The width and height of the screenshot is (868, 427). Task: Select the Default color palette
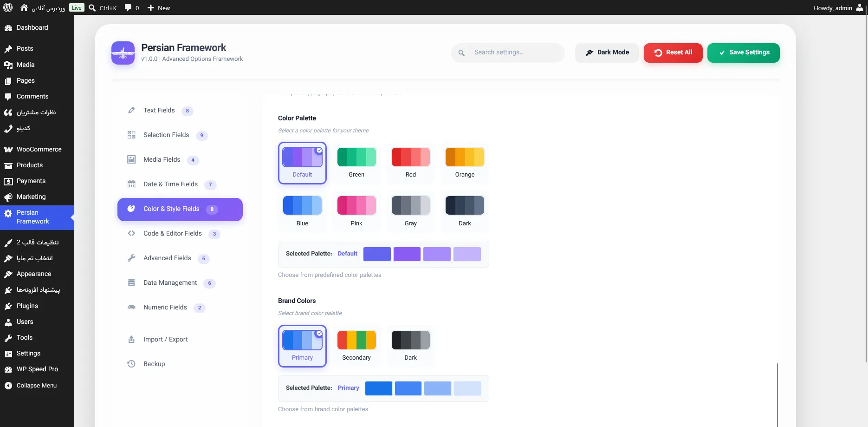pos(302,163)
